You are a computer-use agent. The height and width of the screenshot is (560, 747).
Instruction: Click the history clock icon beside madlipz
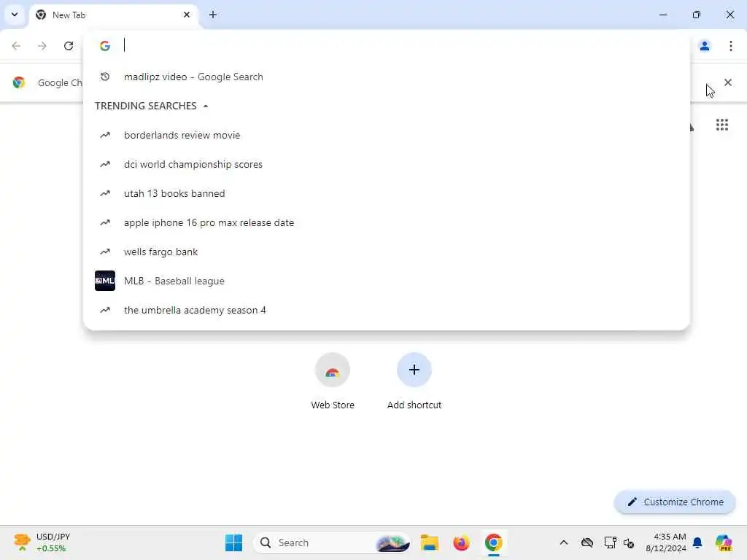[x=105, y=77]
